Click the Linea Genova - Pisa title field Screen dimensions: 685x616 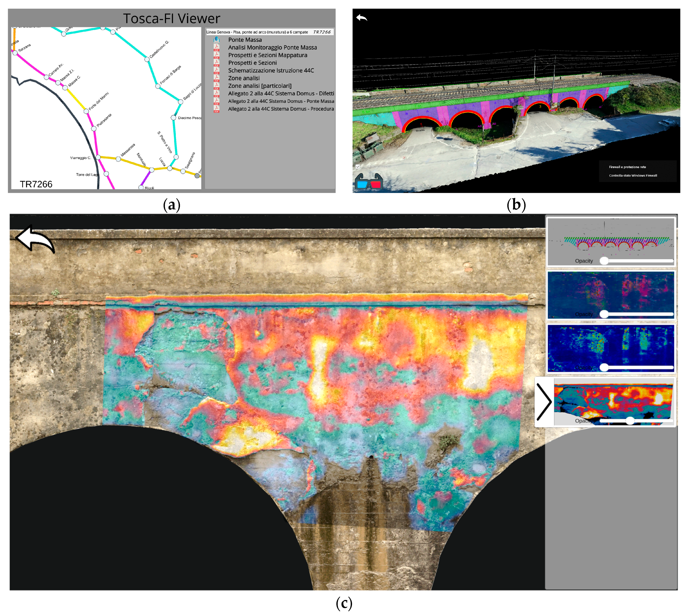(269, 32)
